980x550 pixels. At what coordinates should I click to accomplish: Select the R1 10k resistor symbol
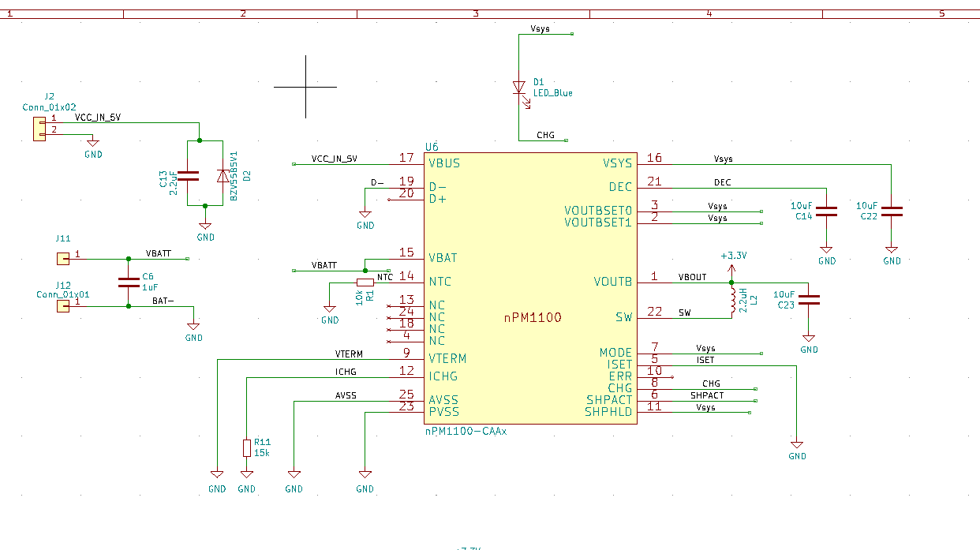(365, 282)
